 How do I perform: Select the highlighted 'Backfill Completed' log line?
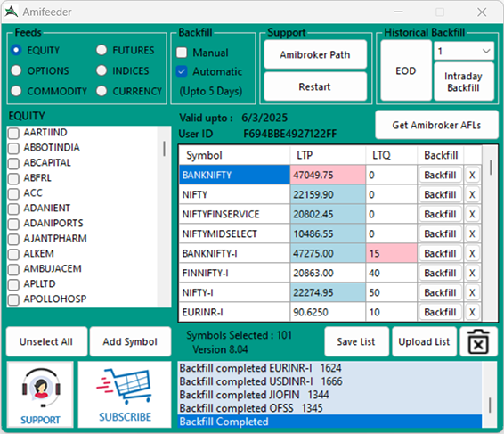coord(329,422)
